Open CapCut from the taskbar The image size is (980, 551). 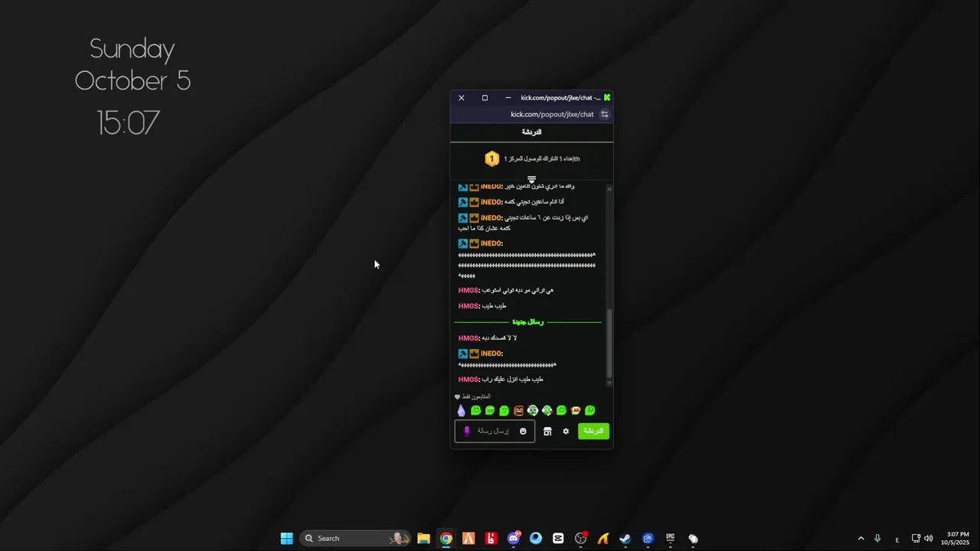(x=558, y=538)
